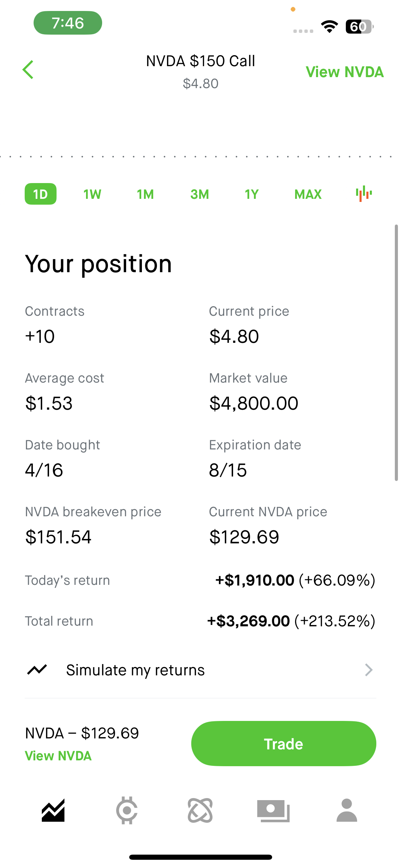The height and width of the screenshot is (868, 401).
Task: Open the investing chart tab
Action: pyautogui.click(x=53, y=810)
